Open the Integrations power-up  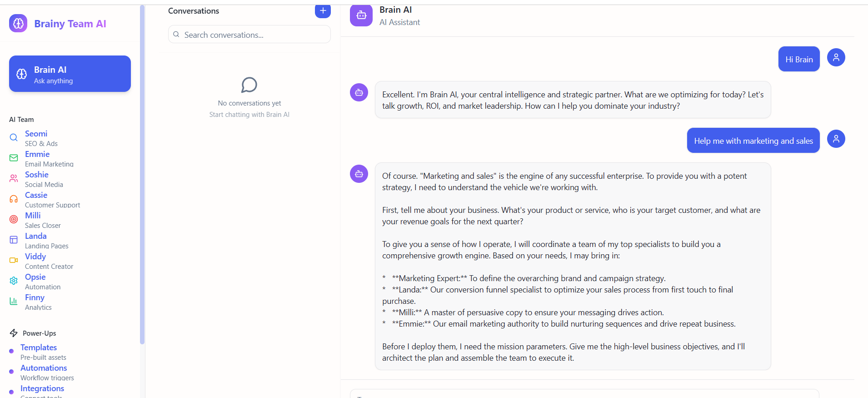[x=42, y=391]
